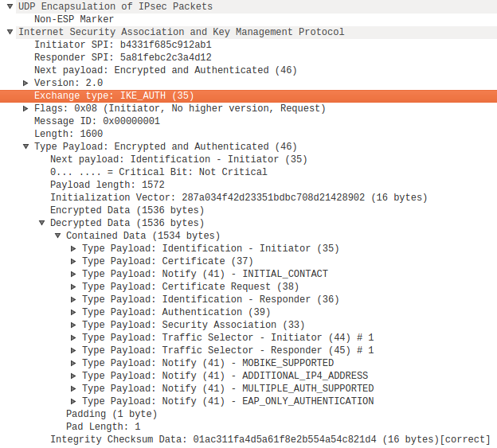This screenshot has width=497, height=448.
Task: Expand the Certificate (37) payload
Action: click(x=73, y=261)
